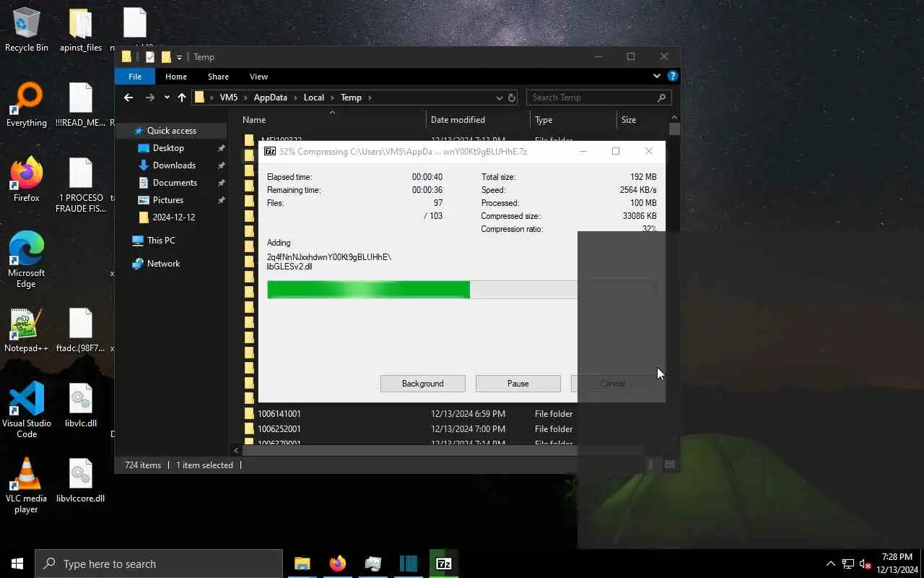Launch Visual Studio Code desktop shortcut
The height and width of the screenshot is (578, 924).
point(27,410)
